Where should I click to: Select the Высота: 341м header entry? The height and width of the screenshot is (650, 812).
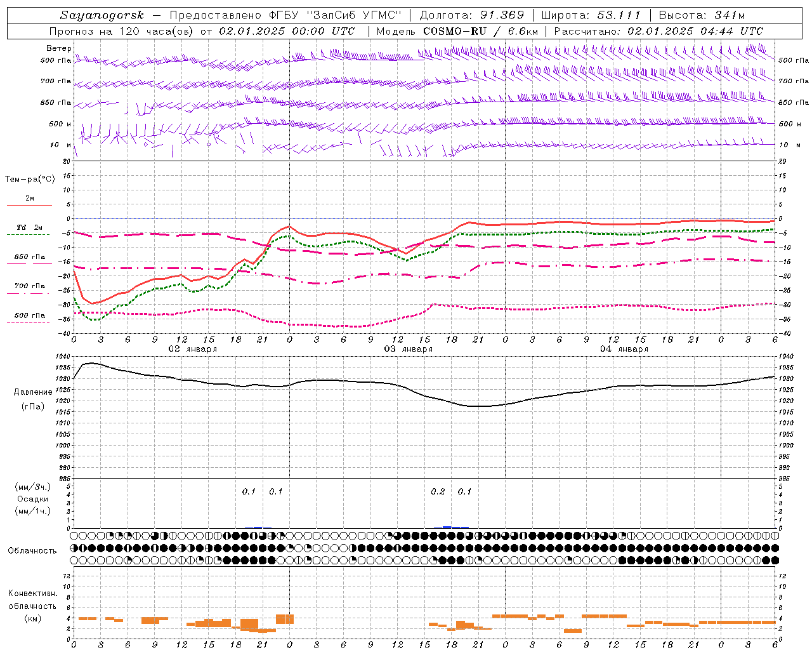tap(702, 15)
